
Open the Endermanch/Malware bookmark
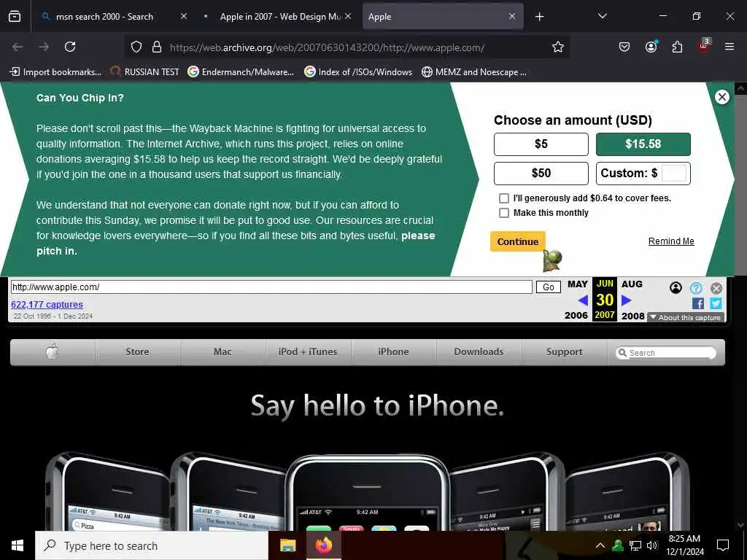coord(241,72)
